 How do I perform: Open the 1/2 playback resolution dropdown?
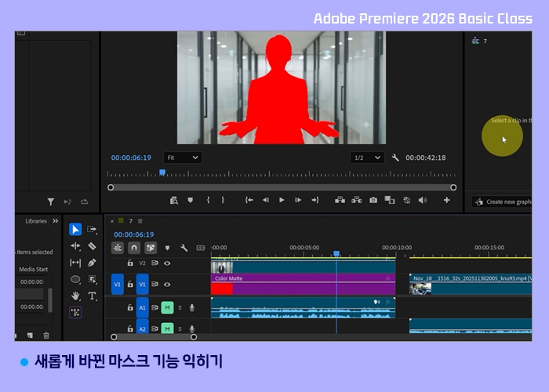[x=367, y=158]
